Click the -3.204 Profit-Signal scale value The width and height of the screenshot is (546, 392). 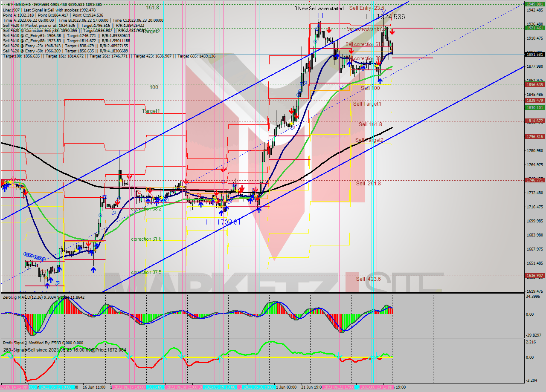pos(531,380)
